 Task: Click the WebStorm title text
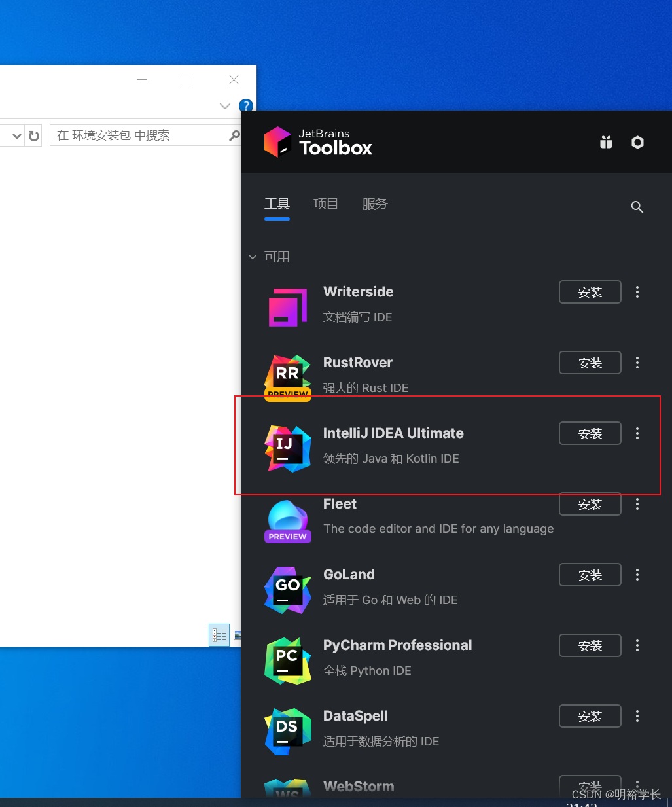click(x=359, y=787)
